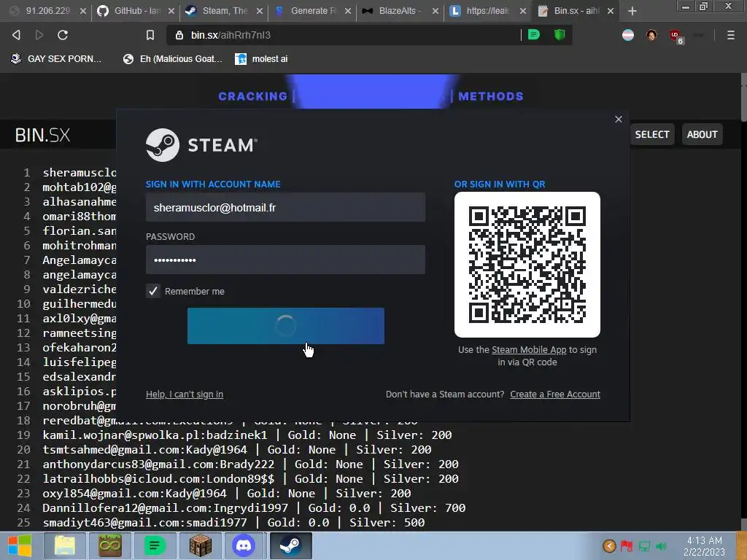Open the Eh (Malicious Goat... bookmark
Image resolution: width=747 pixels, height=560 pixels.
pyautogui.click(x=172, y=59)
